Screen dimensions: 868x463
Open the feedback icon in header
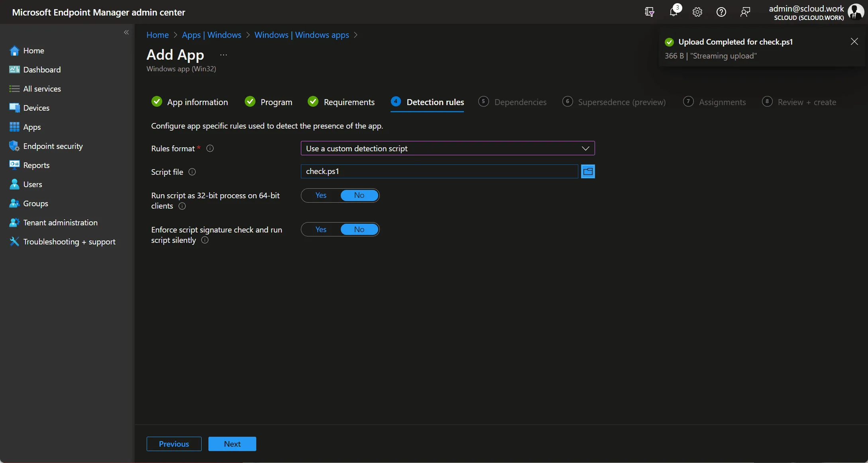pos(745,12)
